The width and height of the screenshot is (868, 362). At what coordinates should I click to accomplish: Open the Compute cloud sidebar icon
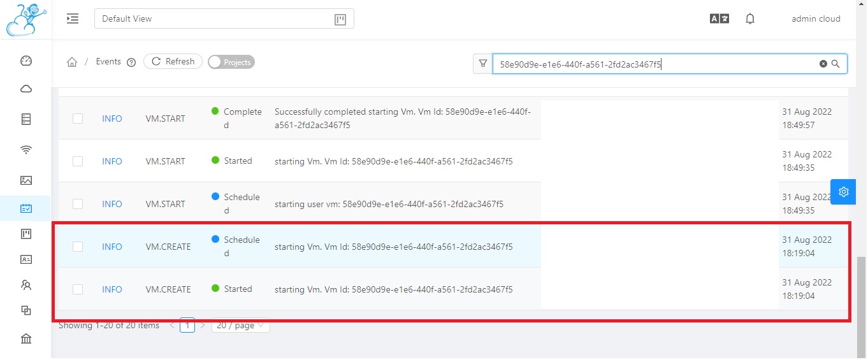click(x=26, y=89)
